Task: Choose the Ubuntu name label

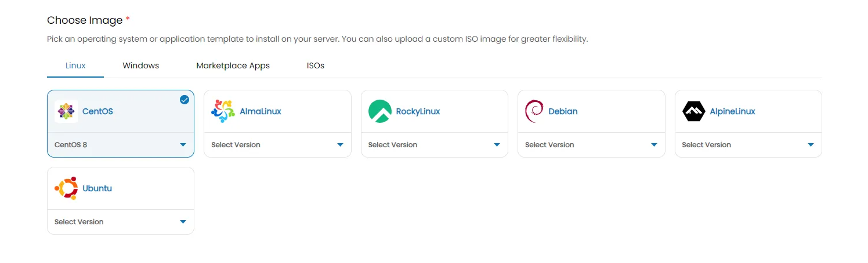Action: (97, 188)
